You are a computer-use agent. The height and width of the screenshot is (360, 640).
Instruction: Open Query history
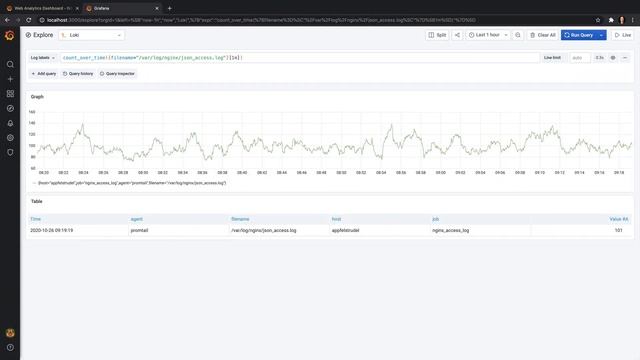point(78,74)
